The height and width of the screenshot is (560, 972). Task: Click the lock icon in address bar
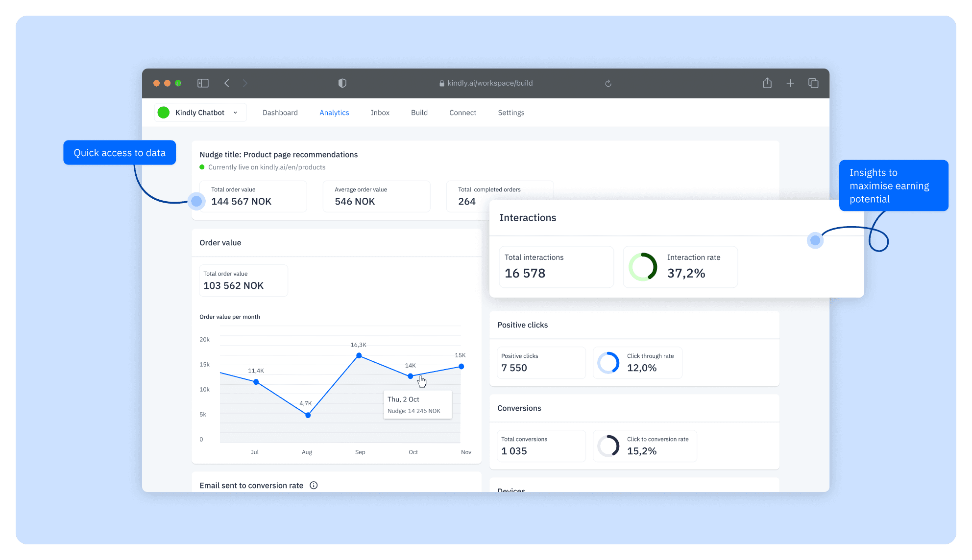pyautogui.click(x=442, y=83)
